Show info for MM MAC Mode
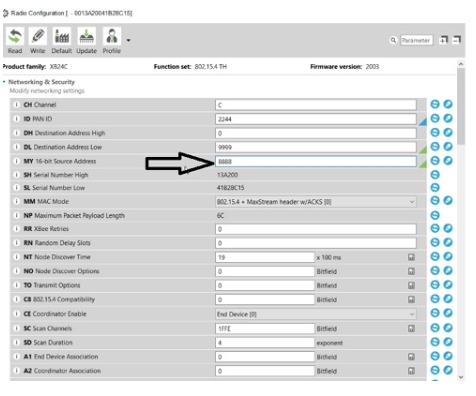The height and width of the screenshot is (396, 476). [x=16, y=201]
